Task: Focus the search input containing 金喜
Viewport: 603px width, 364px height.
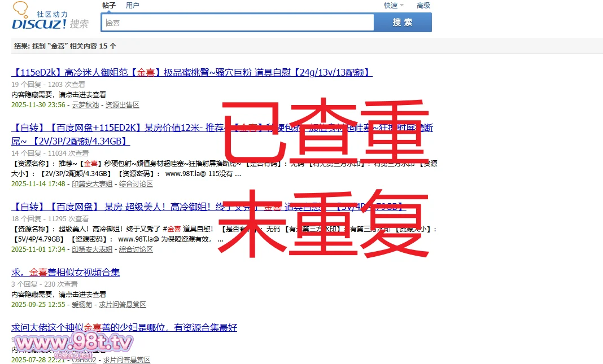Action: click(x=237, y=23)
